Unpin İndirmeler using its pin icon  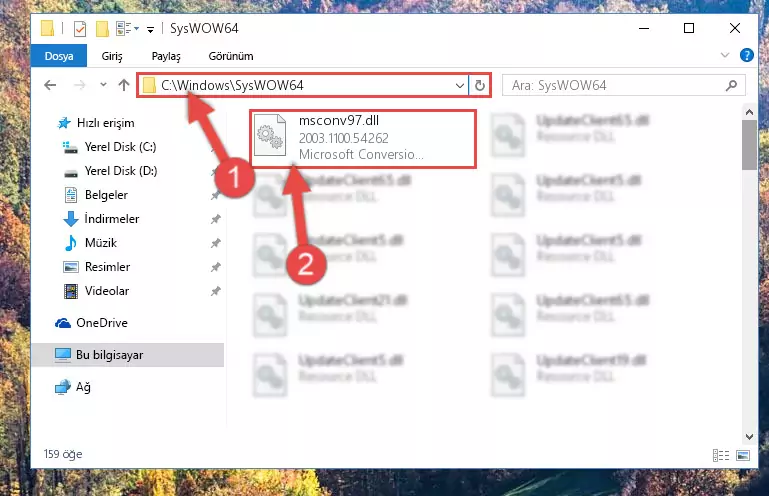pos(215,219)
